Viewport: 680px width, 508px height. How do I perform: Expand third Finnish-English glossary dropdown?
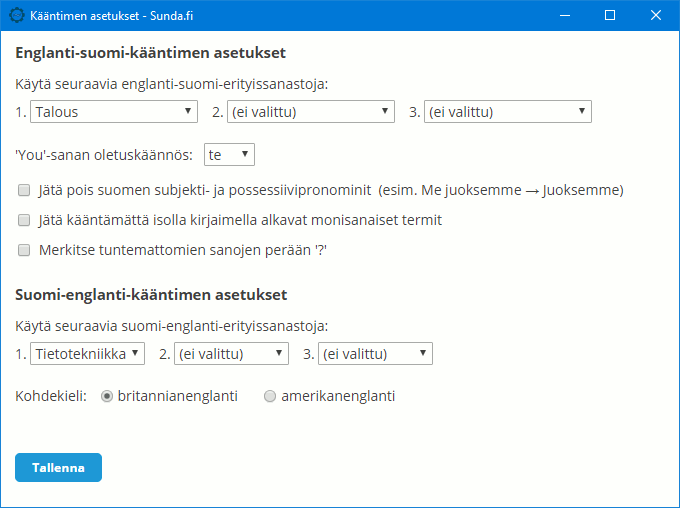(376, 354)
